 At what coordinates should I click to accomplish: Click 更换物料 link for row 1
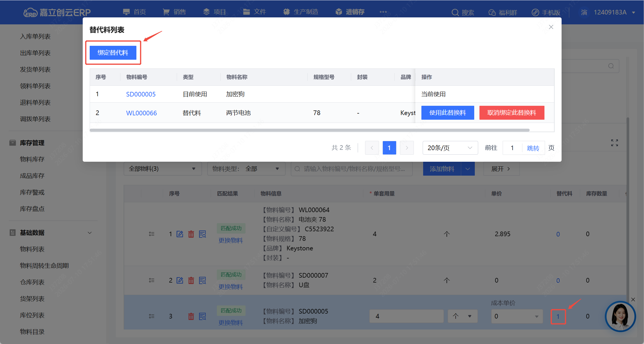[x=231, y=240]
